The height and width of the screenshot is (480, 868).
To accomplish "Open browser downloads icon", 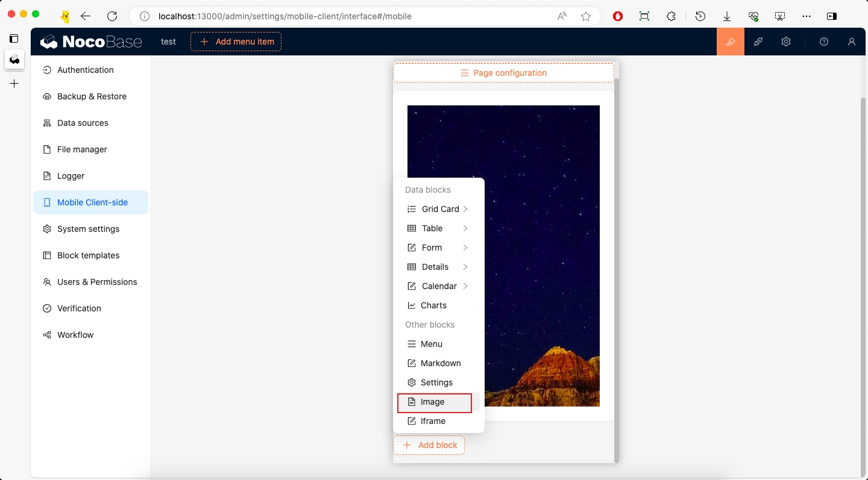I will coord(727,16).
